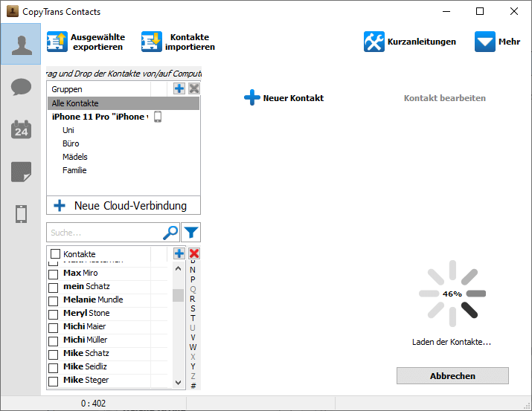The height and width of the screenshot is (411, 532).
Task: Open the Calendar sidebar section
Action: tap(21, 129)
